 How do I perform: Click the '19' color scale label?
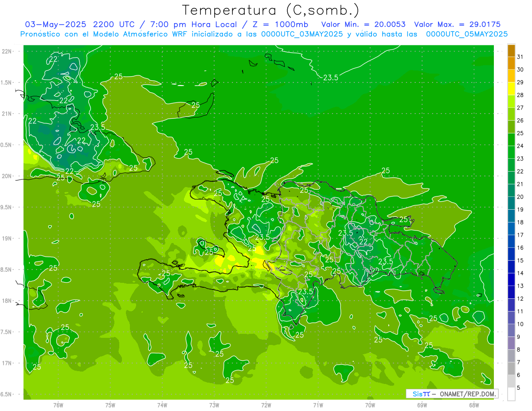[520, 209]
